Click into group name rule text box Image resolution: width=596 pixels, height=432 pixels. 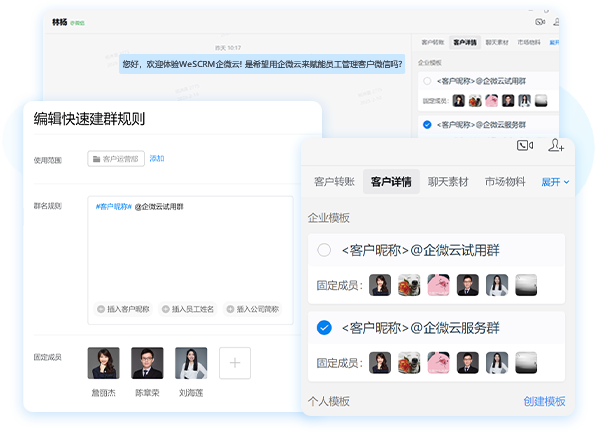(190, 260)
